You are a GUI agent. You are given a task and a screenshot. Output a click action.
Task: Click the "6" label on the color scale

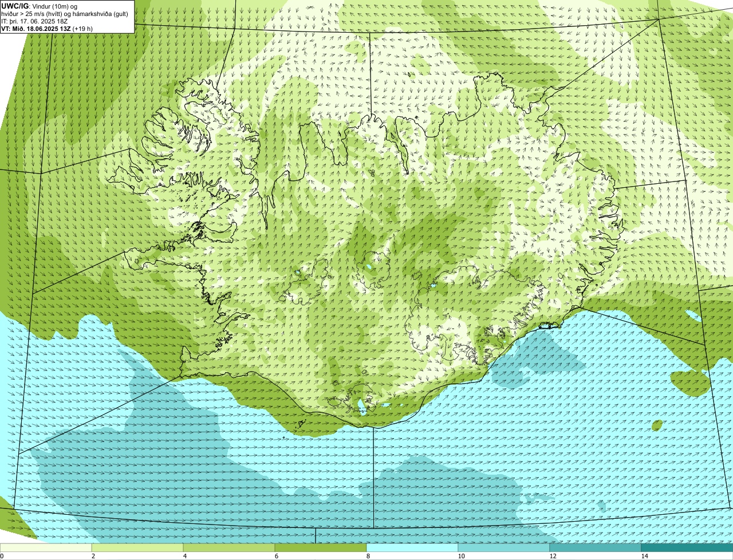[276, 556]
